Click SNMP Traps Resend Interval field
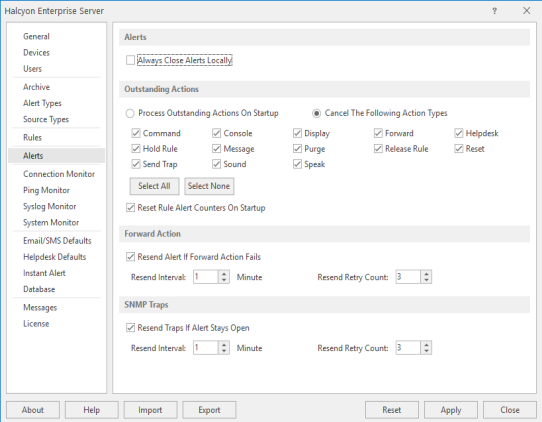The image size is (542, 422). [206, 348]
